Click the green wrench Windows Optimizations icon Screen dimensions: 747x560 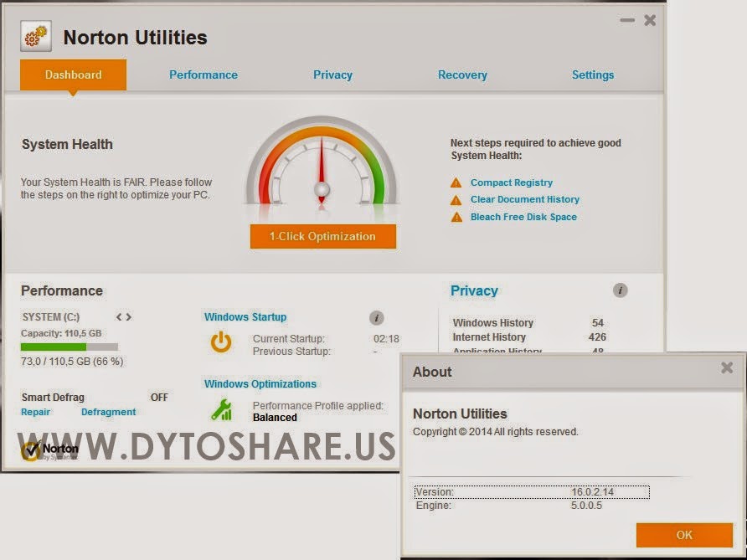point(221,410)
